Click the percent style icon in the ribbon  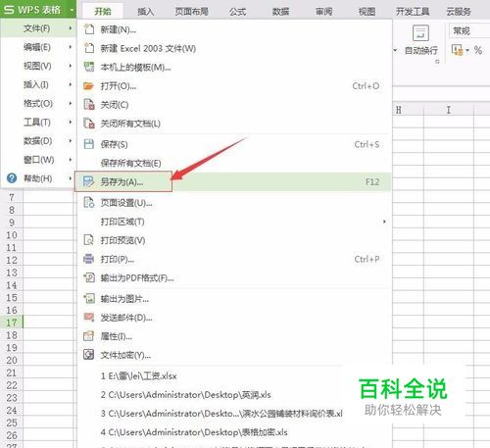tap(478, 50)
